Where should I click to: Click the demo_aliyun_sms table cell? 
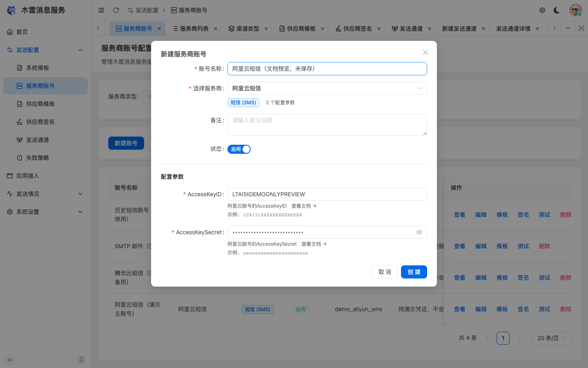tap(359, 309)
